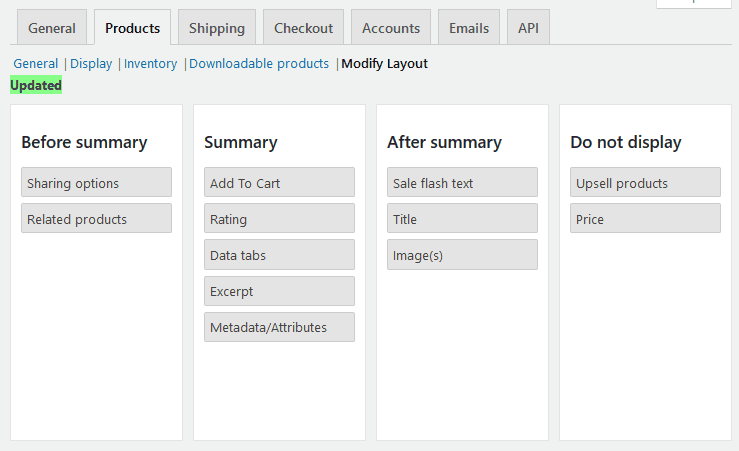Select the Excerpt layout block
The height and width of the screenshot is (451, 739).
pyautogui.click(x=279, y=291)
